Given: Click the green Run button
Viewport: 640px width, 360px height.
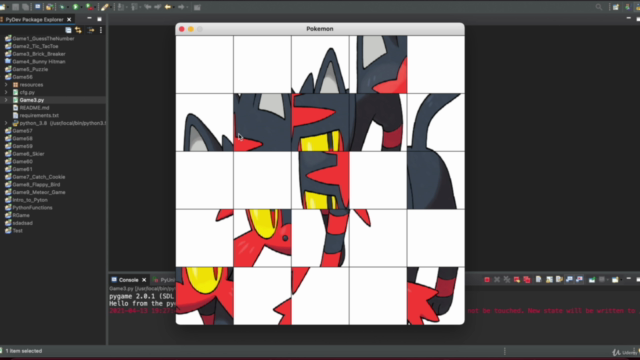Looking at the screenshot, I should (x=76, y=7).
